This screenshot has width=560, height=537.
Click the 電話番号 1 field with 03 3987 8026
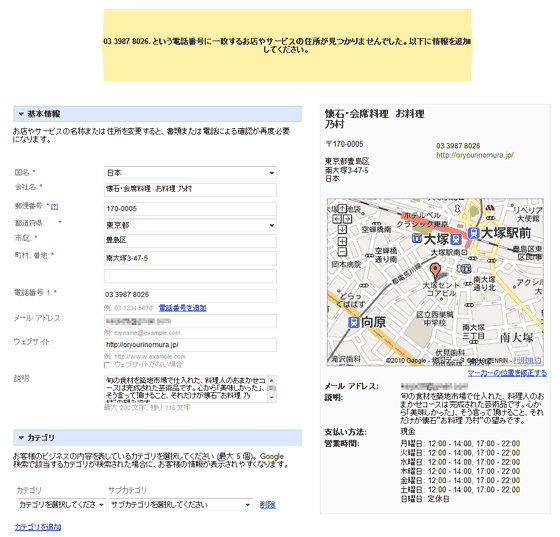pos(190,295)
